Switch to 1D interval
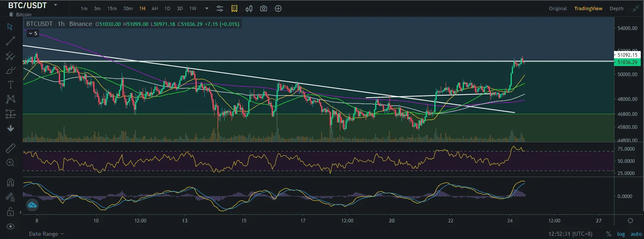This screenshot has width=644, height=239. pyautogui.click(x=167, y=9)
